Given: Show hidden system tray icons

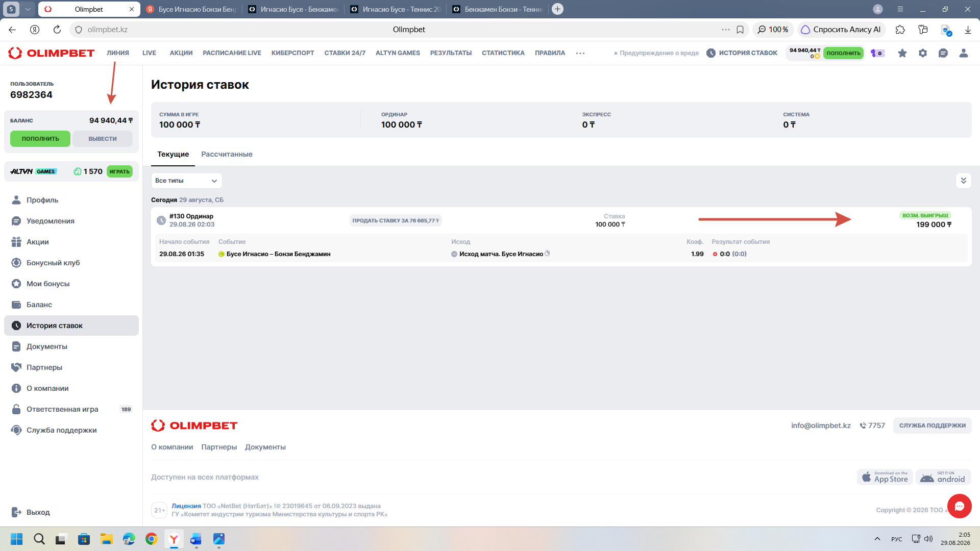Looking at the screenshot, I should [x=877, y=539].
